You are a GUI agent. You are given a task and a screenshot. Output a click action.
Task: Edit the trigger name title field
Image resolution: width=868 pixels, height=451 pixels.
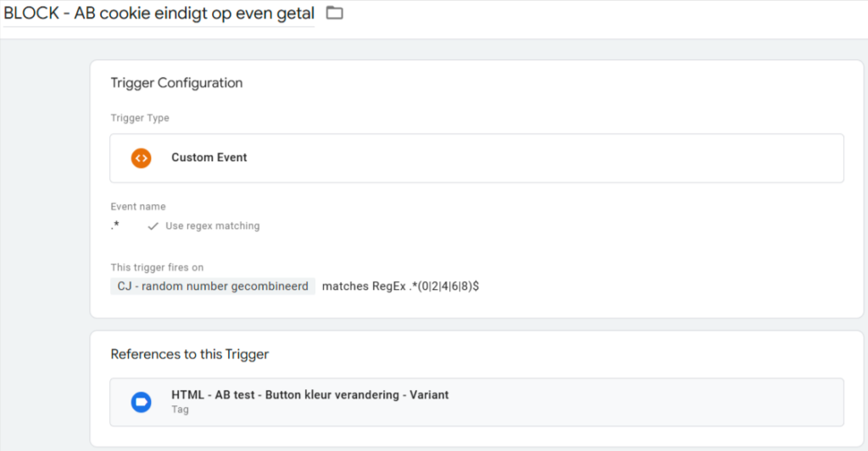(x=159, y=14)
